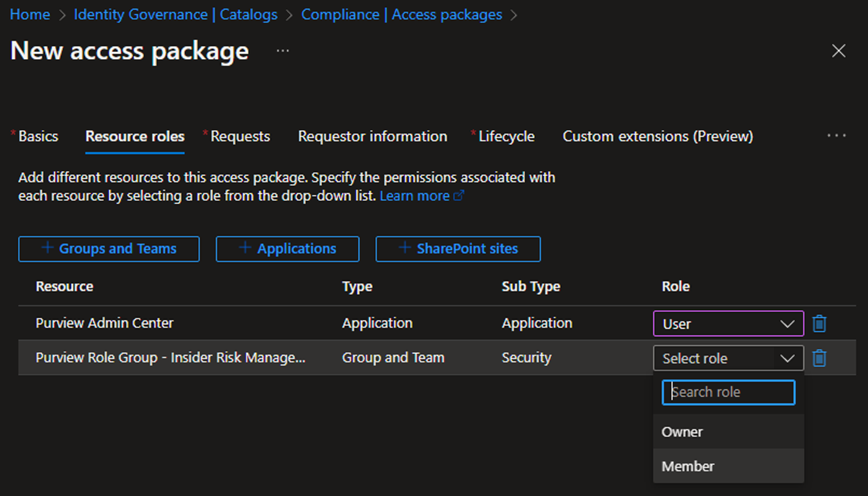Choose Member from the role list
868x496 pixels.
tap(728, 466)
